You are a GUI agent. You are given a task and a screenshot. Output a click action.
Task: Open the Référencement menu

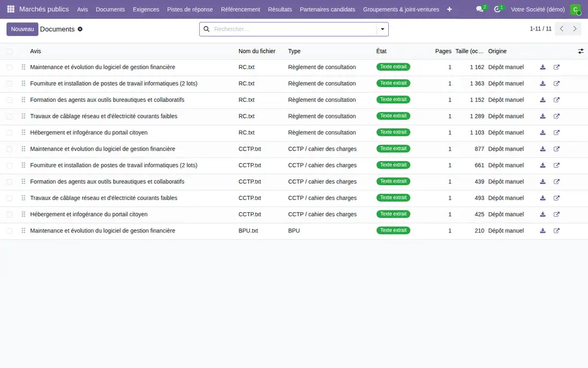pyautogui.click(x=241, y=9)
